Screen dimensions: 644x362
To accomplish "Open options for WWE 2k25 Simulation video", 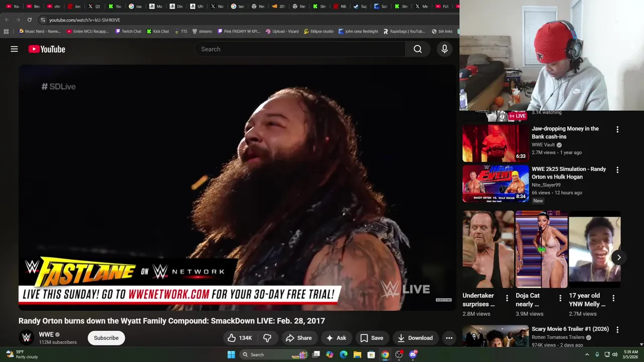I will pos(617,170).
